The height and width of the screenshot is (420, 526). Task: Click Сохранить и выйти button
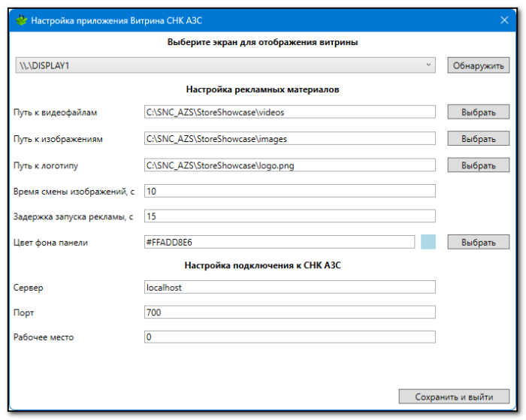[x=454, y=397]
